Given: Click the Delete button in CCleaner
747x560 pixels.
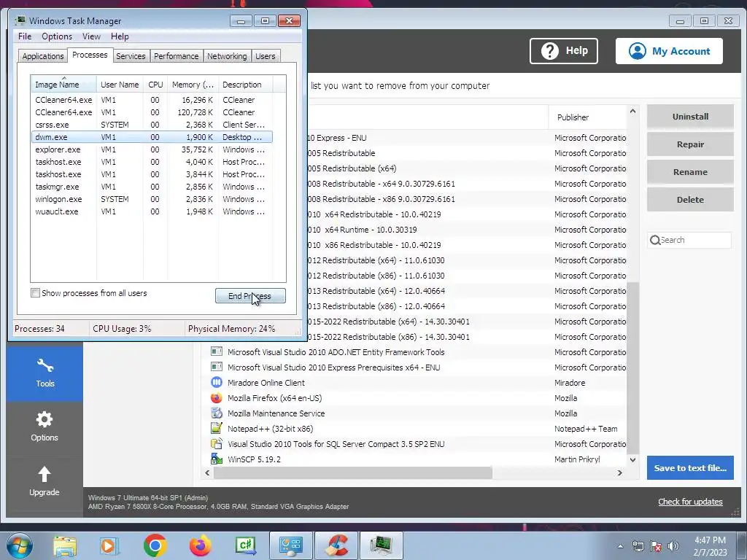Looking at the screenshot, I should point(690,200).
